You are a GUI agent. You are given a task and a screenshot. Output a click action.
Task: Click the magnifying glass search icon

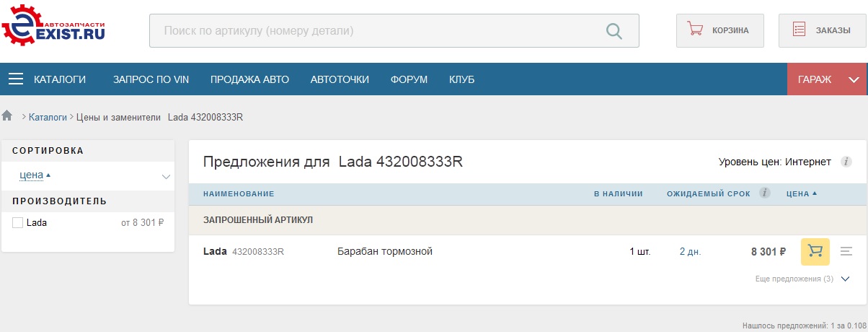614,31
